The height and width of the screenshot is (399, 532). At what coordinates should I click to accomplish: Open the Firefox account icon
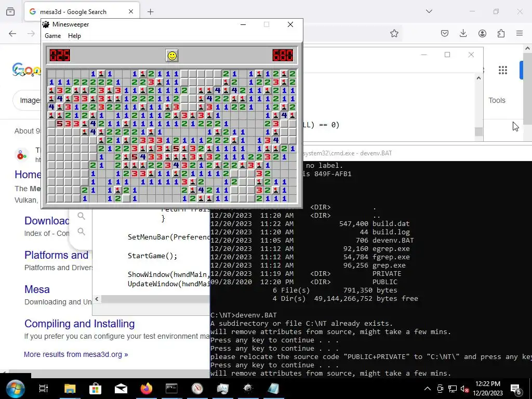pyautogui.click(x=482, y=33)
